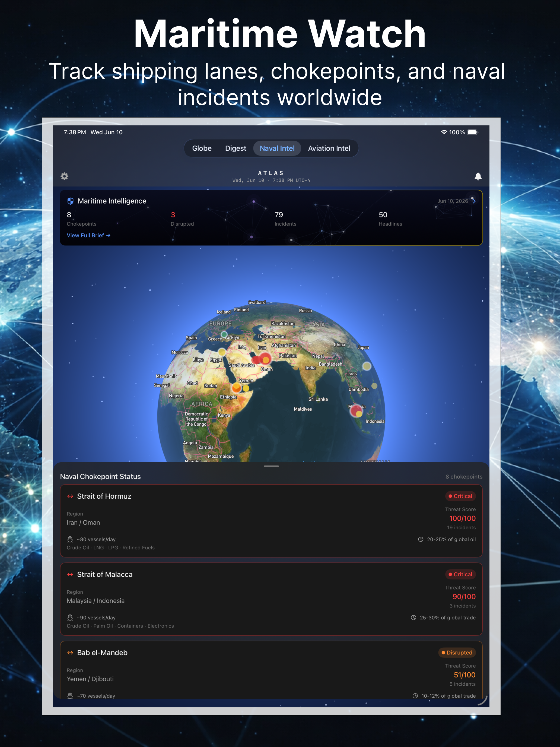This screenshot has width=560, height=747.
Task: Open the brief via the chevron beside Jun 10, 2026
Action: (474, 201)
